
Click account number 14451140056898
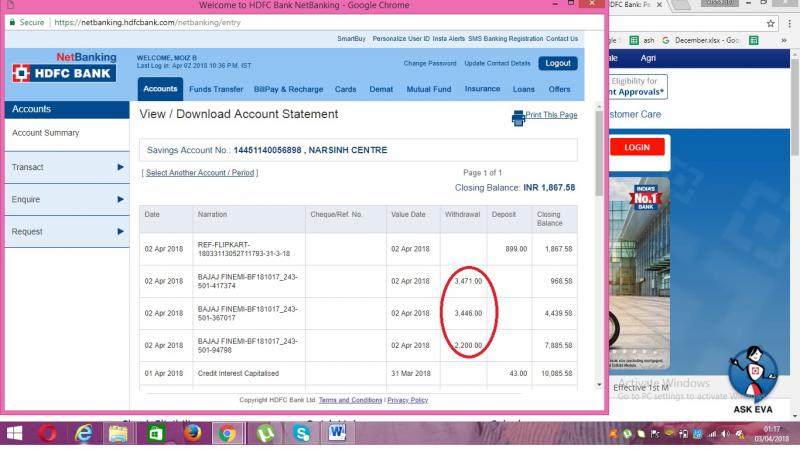267,150
